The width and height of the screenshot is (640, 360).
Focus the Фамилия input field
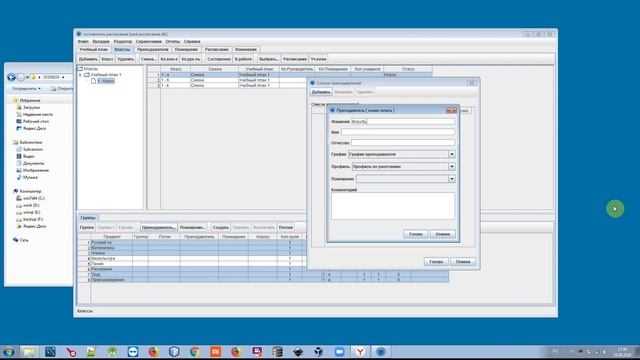coord(403,122)
